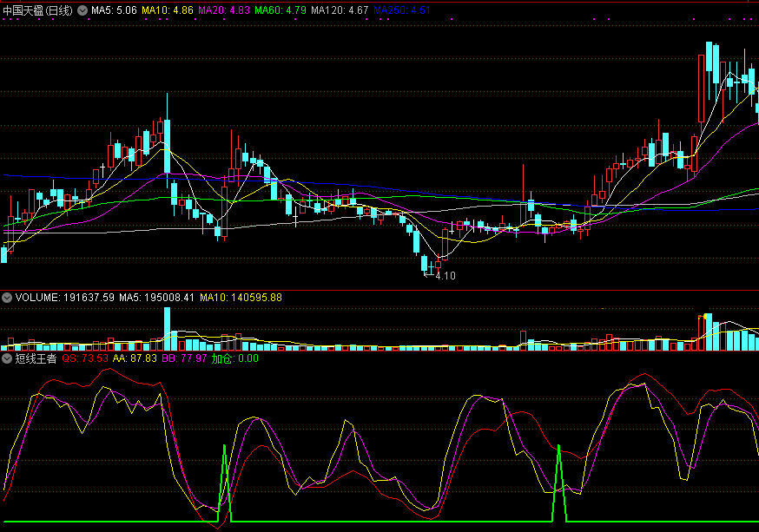Click the BB: 77.97 value
759x532 pixels.
coord(184,358)
